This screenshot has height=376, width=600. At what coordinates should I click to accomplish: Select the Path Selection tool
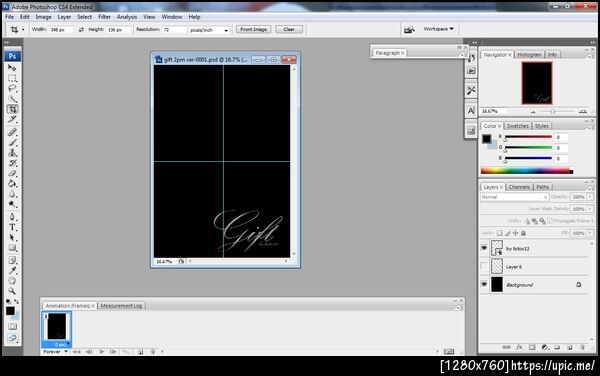(x=12, y=238)
